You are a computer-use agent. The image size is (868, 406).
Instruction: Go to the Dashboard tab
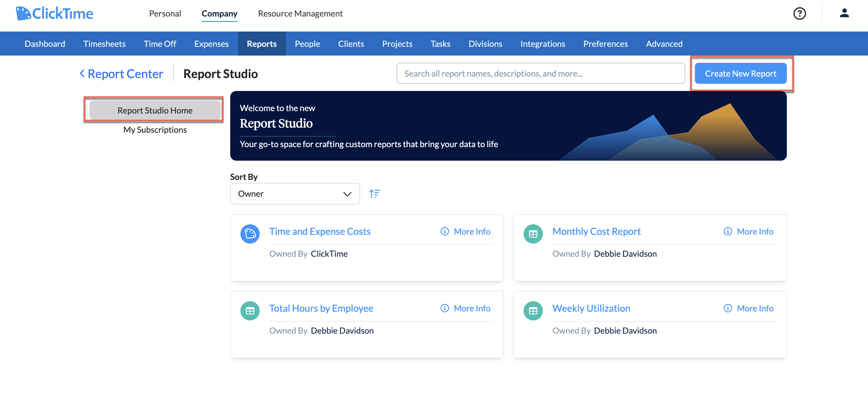(45, 44)
